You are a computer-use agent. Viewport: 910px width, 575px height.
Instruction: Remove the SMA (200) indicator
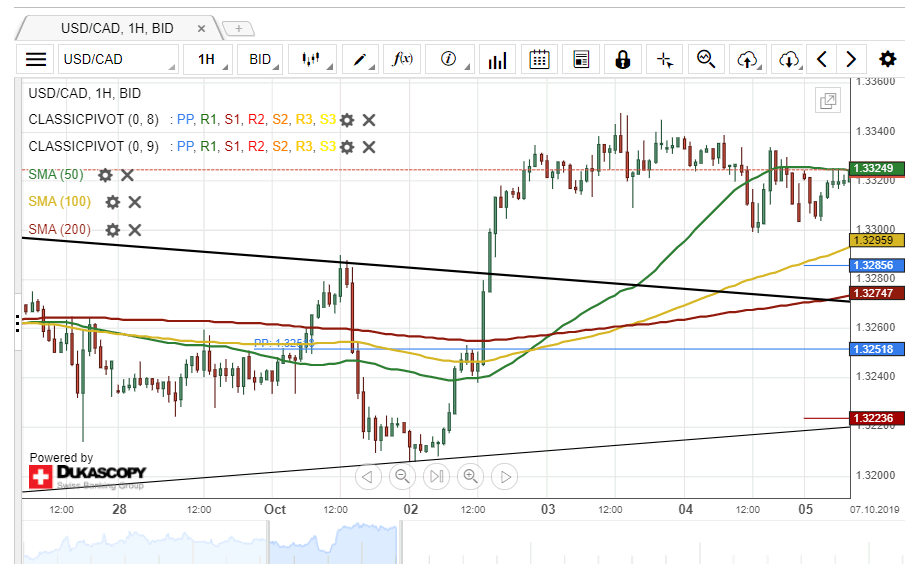[135, 230]
